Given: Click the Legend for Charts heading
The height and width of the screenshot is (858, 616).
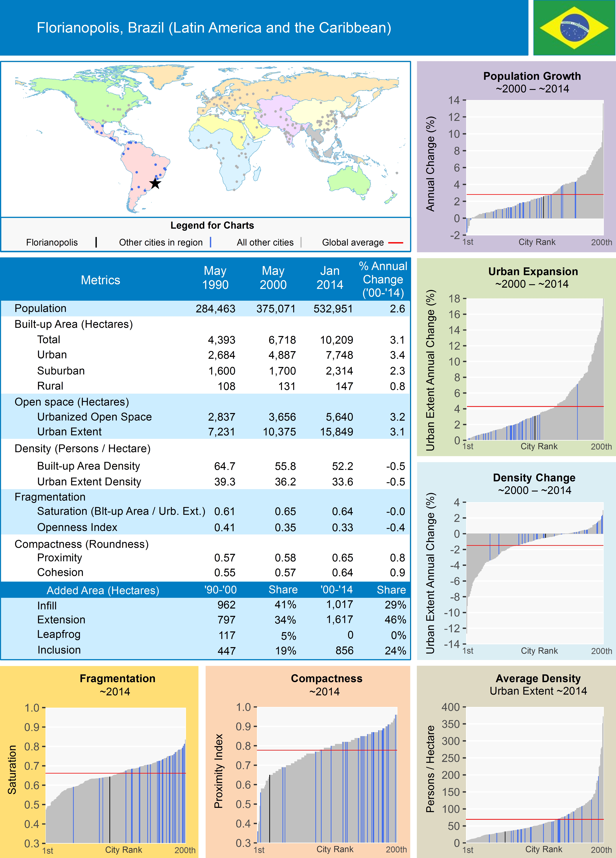Looking at the screenshot, I should (212, 225).
